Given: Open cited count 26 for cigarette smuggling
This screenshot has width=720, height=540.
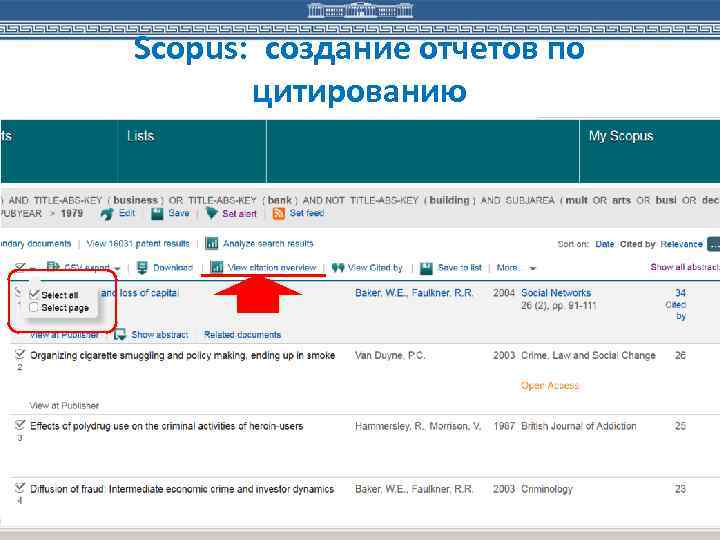Looking at the screenshot, I should [x=681, y=355].
